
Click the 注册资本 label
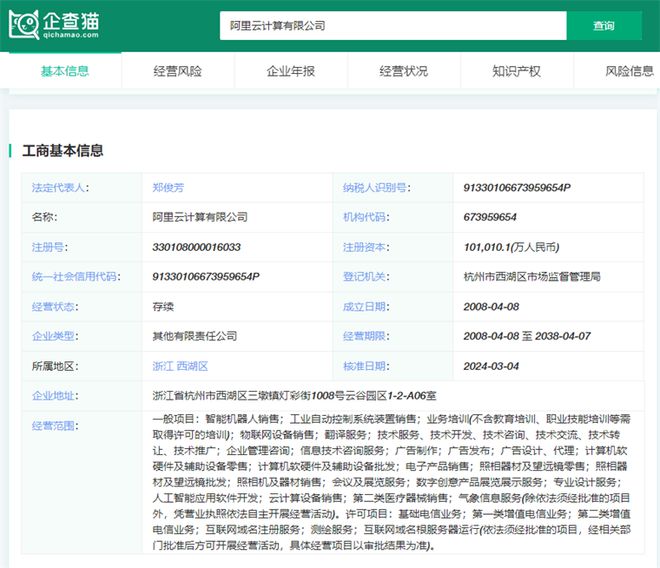(366, 247)
